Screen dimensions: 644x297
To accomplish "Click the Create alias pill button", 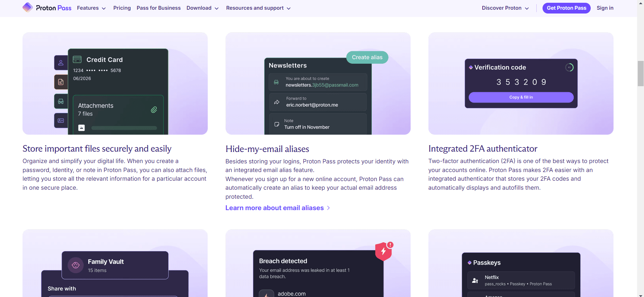I will pos(367,57).
